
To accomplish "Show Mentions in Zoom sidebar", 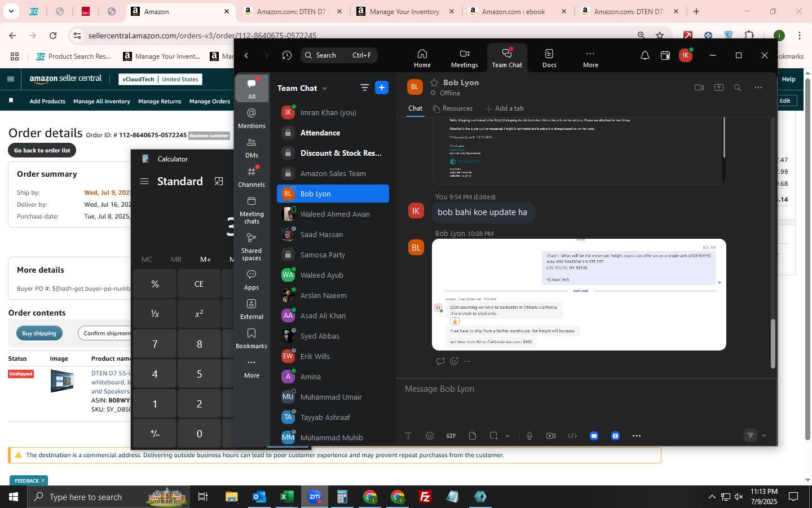I will coord(251,119).
